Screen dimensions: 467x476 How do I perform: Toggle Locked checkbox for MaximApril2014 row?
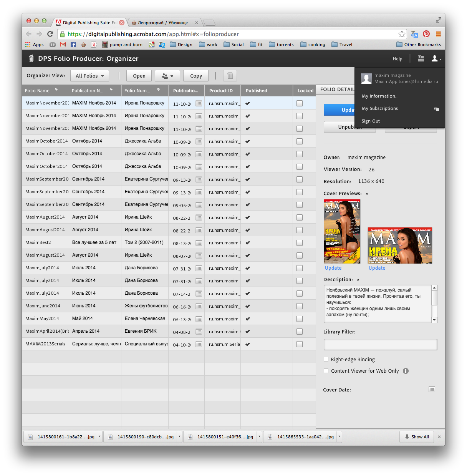pyautogui.click(x=300, y=332)
